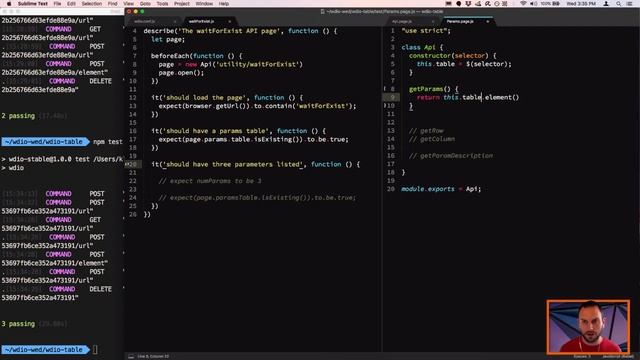
Task: Open the Project menu
Action: tap(182, 4)
